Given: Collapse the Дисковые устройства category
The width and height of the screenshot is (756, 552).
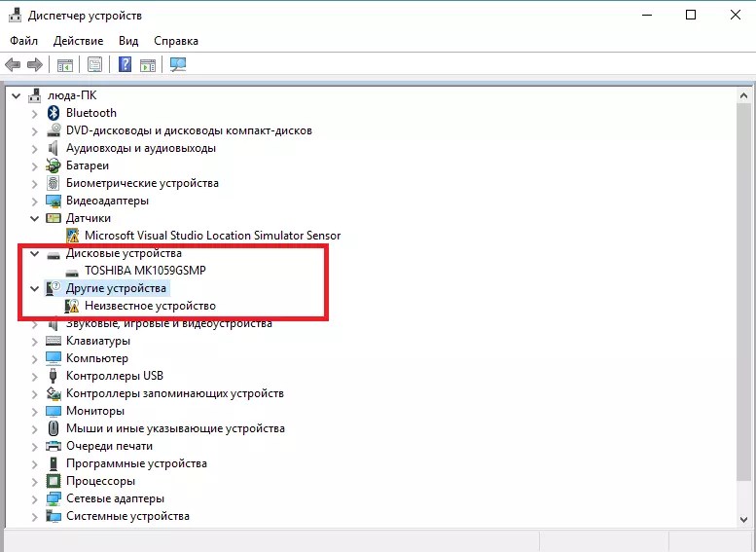Looking at the screenshot, I should coord(34,254).
